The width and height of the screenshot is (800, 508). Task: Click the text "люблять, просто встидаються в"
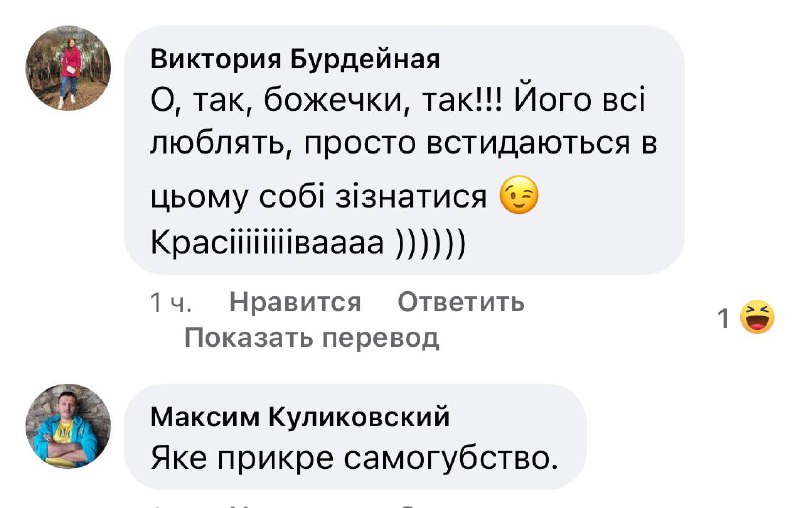point(404,146)
